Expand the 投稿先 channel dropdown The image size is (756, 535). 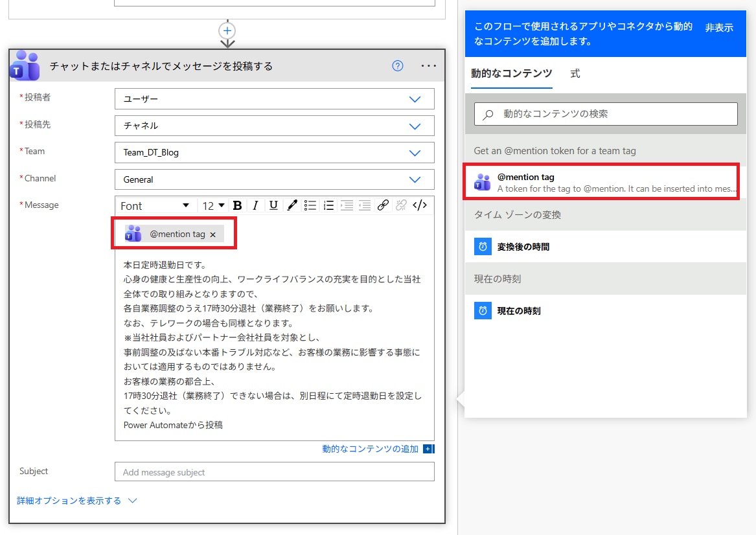click(x=415, y=126)
